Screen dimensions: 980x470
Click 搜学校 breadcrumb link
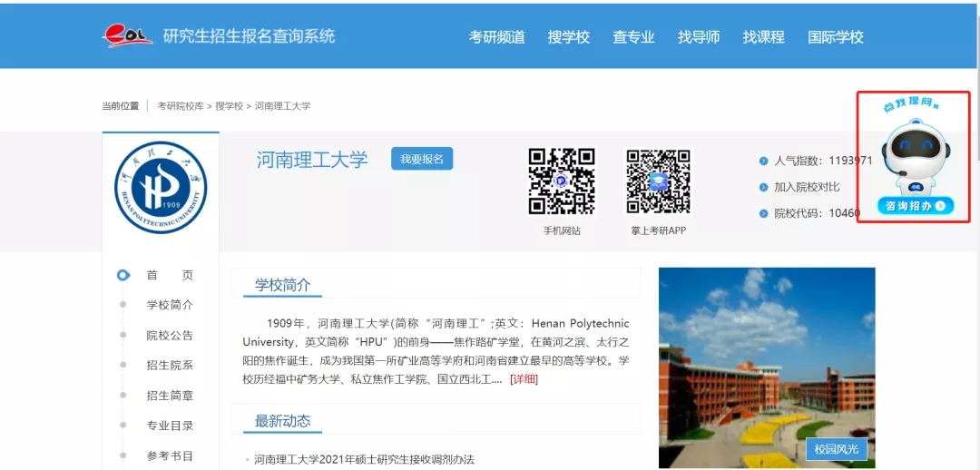tap(230, 106)
